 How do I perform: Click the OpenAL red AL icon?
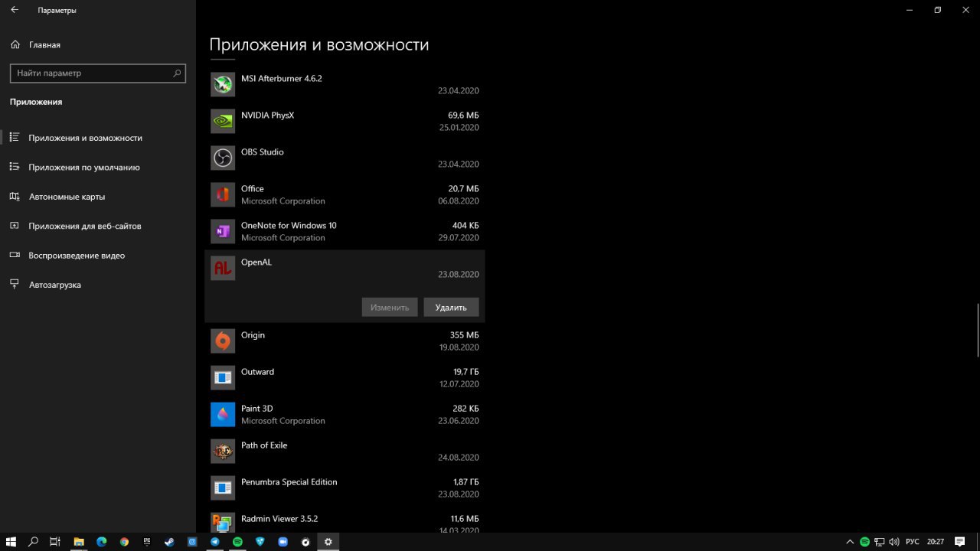(223, 268)
